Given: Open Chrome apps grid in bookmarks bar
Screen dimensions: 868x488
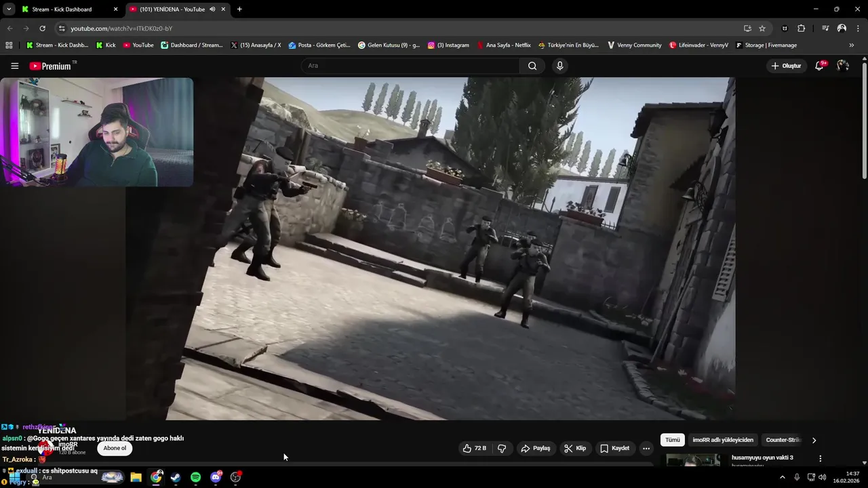Looking at the screenshot, I should tap(9, 45).
